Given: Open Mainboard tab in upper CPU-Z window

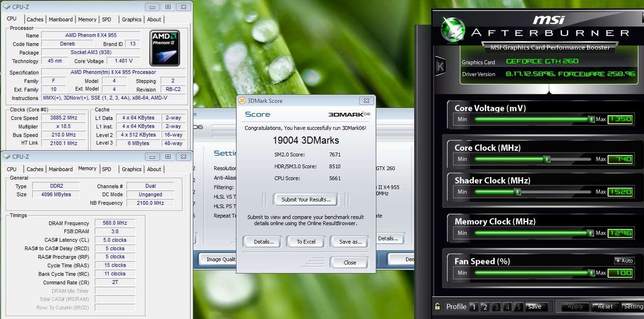Looking at the screenshot, I should tap(61, 19).
